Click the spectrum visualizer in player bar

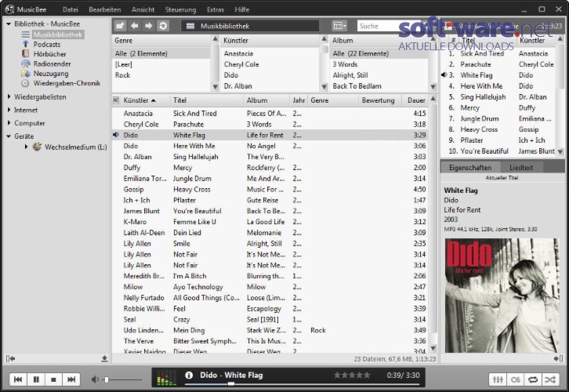(x=166, y=378)
